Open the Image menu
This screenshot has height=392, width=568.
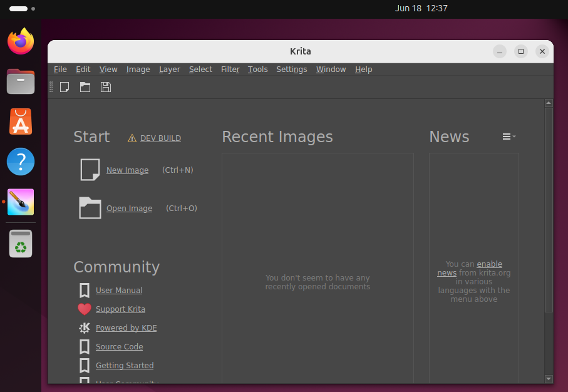click(x=138, y=70)
